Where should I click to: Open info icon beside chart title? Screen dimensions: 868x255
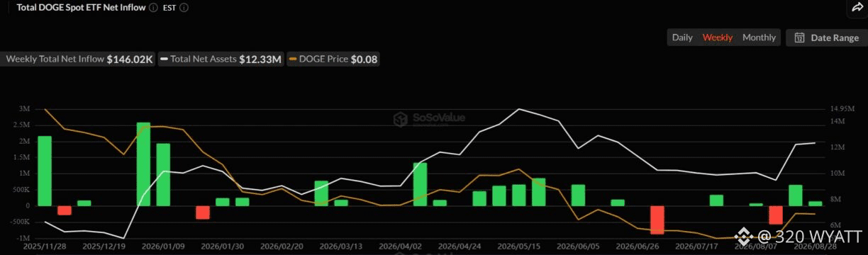tap(153, 8)
